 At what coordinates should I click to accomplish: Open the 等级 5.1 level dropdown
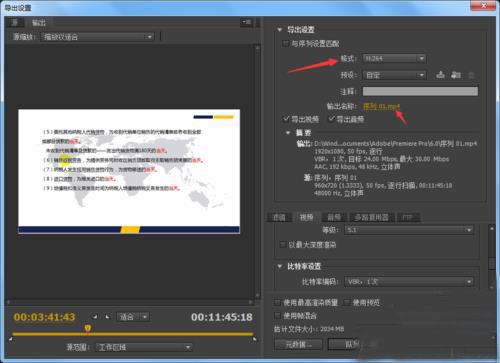(409, 230)
